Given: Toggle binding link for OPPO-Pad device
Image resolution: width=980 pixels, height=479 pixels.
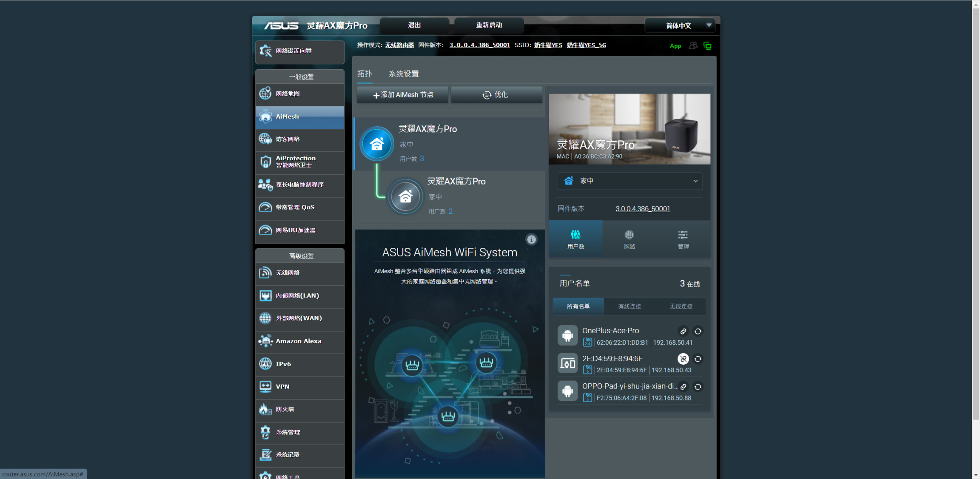Looking at the screenshot, I should pyautogui.click(x=683, y=387).
